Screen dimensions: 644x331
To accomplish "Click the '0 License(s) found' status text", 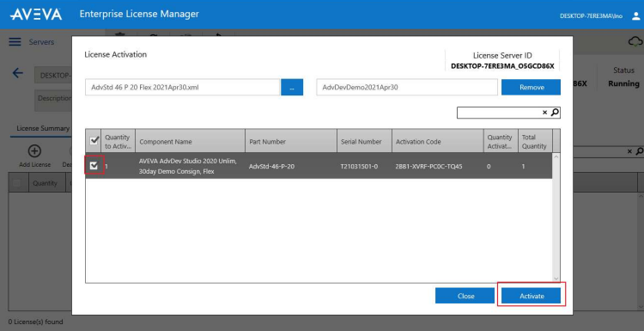I will point(36,322).
